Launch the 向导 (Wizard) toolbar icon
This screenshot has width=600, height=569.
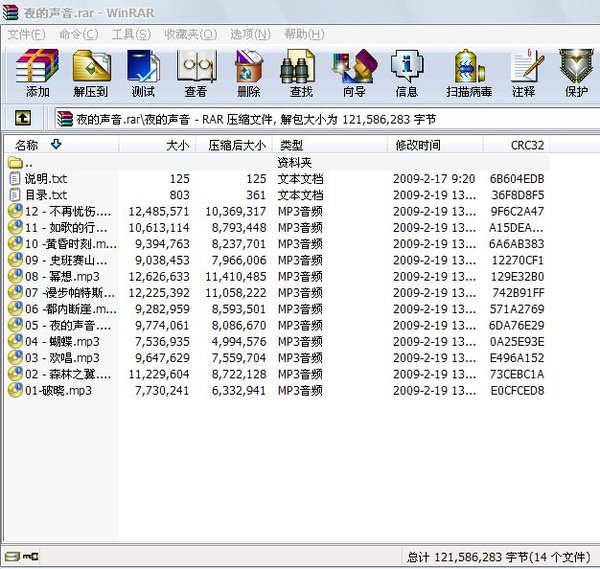[x=354, y=66]
